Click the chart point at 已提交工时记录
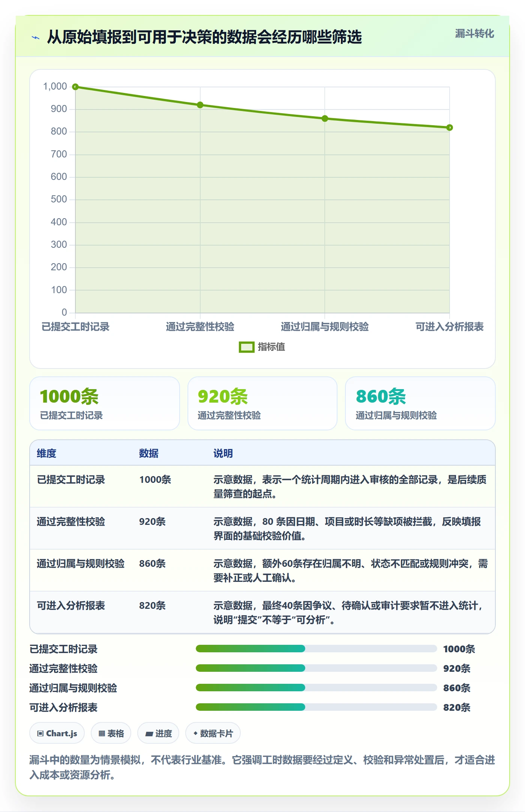This screenshot has width=525, height=812. pos(75,87)
